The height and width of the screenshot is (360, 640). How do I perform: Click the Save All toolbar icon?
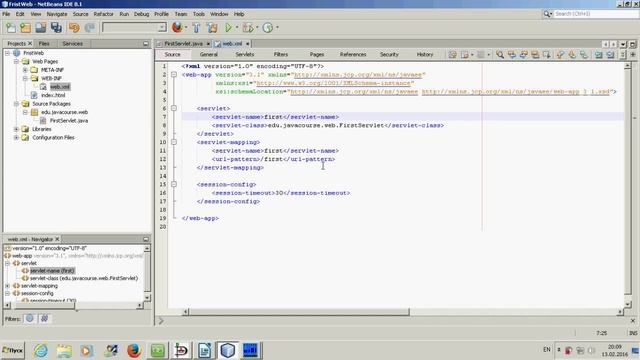[x=56, y=28]
